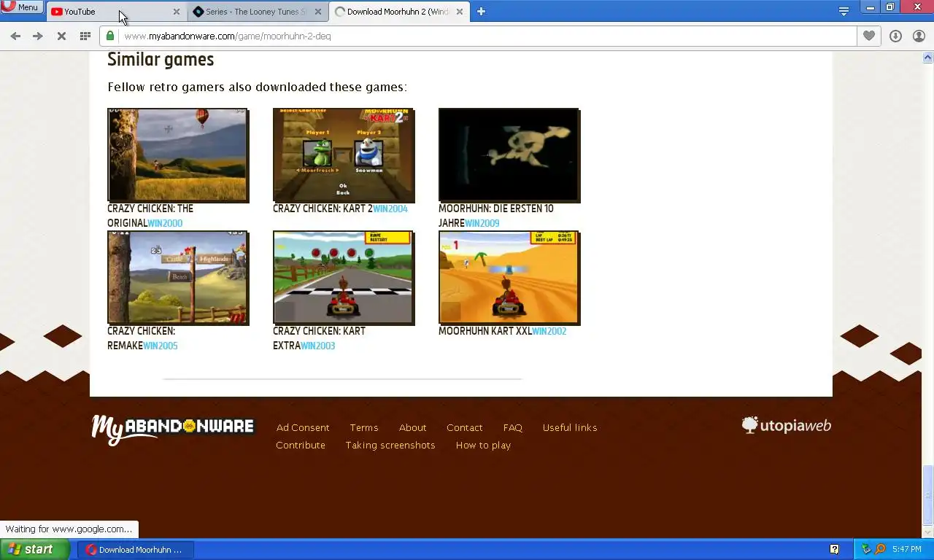Stop loading the page
Viewport: 934px width, 560px height.
(61, 36)
